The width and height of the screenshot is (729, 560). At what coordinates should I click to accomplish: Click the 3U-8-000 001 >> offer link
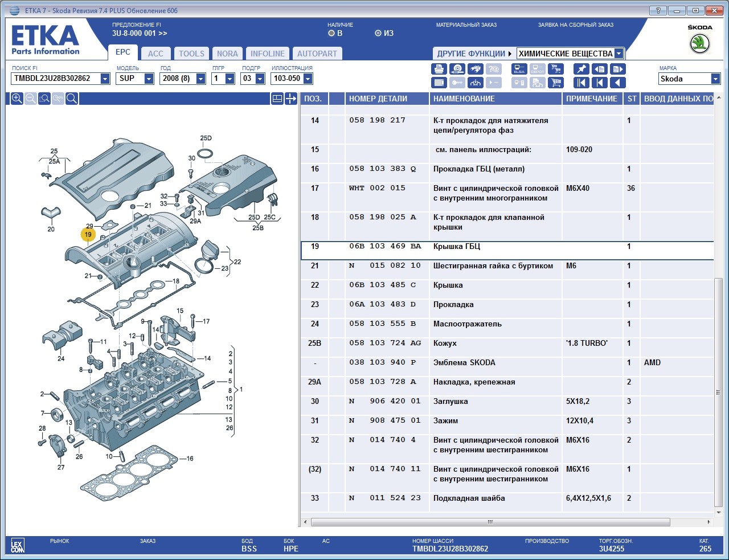click(x=140, y=33)
